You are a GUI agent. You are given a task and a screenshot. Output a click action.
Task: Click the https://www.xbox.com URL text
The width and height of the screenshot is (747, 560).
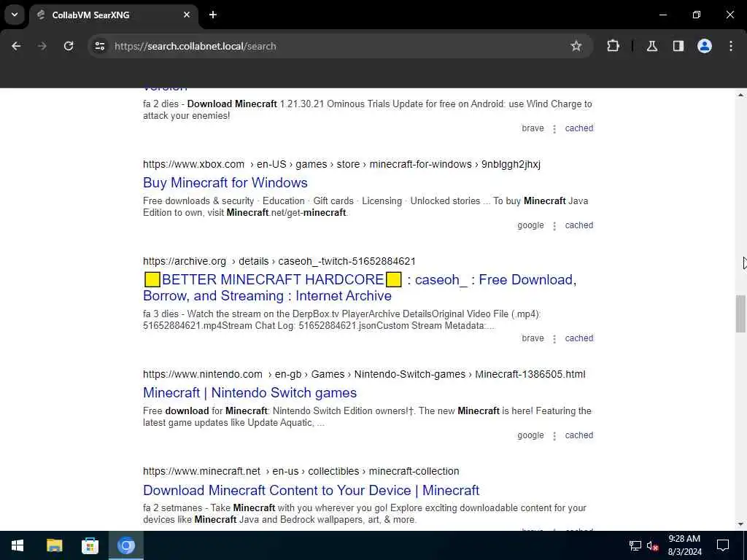[193, 165]
